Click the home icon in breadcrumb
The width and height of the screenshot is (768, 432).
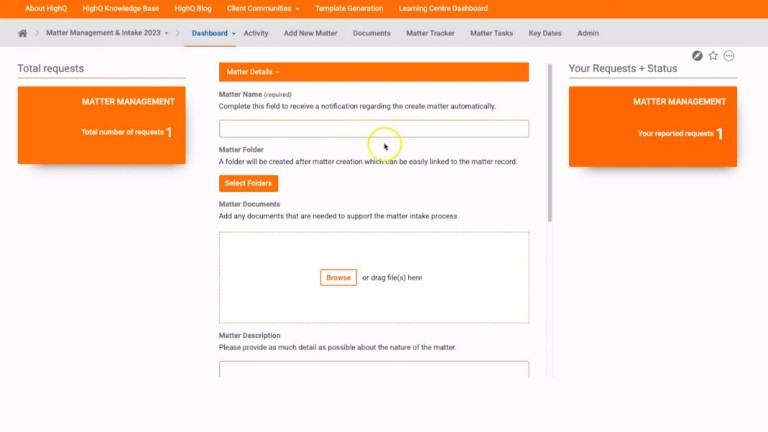pyautogui.click(x=23, y=33)
